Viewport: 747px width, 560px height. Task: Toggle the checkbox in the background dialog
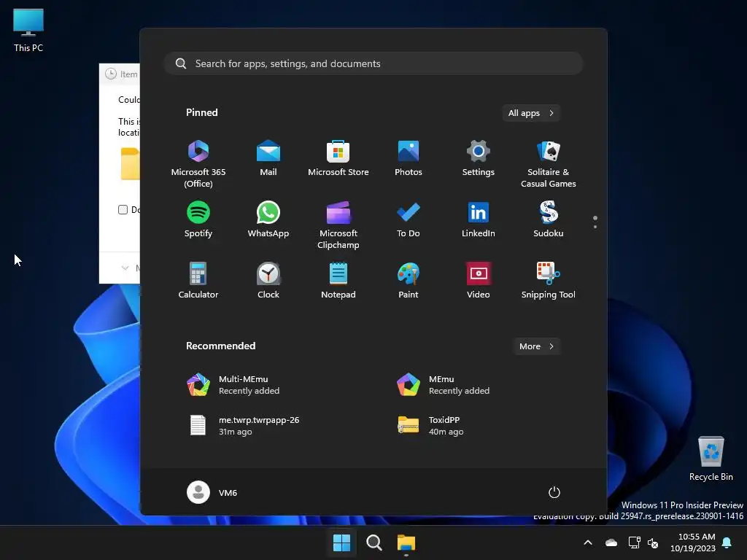[123, 209]
